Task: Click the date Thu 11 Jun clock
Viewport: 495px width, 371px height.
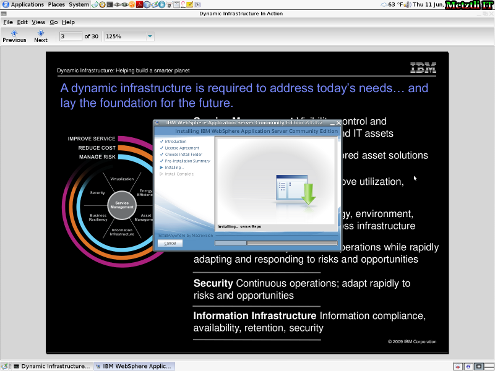Action: click(428, 4)
